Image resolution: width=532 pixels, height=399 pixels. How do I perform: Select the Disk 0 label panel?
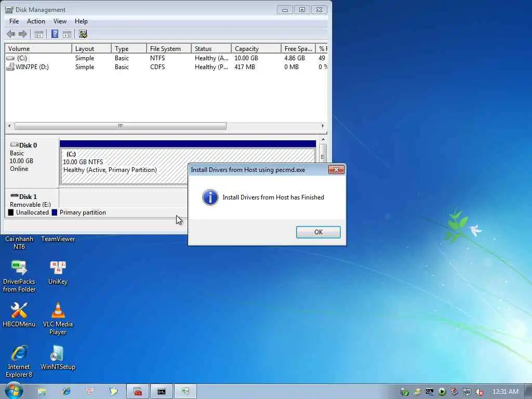pyautogui.click(x=32, y=162)
